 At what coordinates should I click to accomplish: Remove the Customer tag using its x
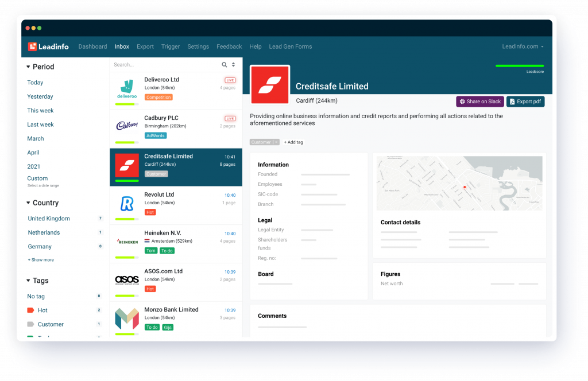[x=276, y=142]
